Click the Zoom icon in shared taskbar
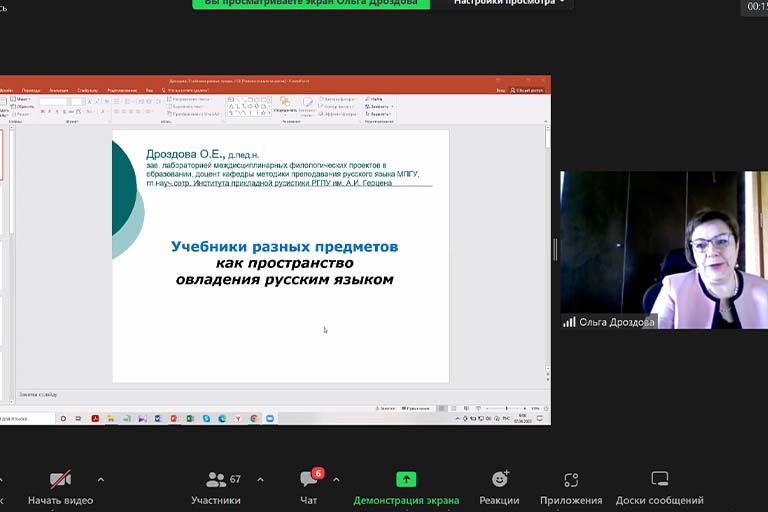Viewport: 768px width, 512px height. 270,418
